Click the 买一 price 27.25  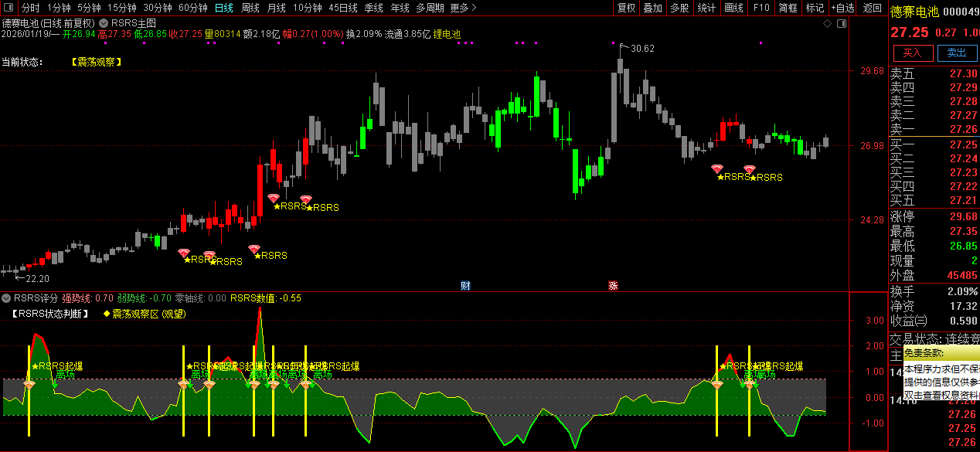point(964,144)
